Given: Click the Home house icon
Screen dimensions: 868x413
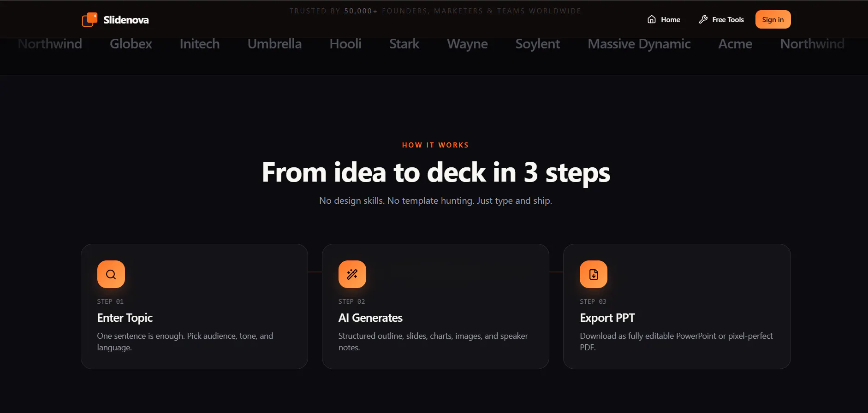Looking at the screenshot, I should pyautogui.click(x=652, y=19).
